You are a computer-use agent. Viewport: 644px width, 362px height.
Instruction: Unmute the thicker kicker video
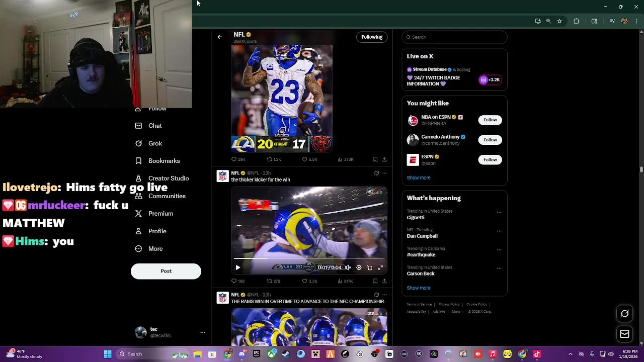pyautogui.click(x=348, y=267)
